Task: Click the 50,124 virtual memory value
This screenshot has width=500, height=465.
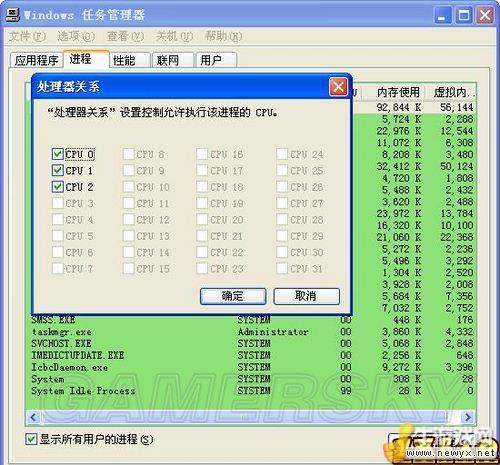Action: 457,166
